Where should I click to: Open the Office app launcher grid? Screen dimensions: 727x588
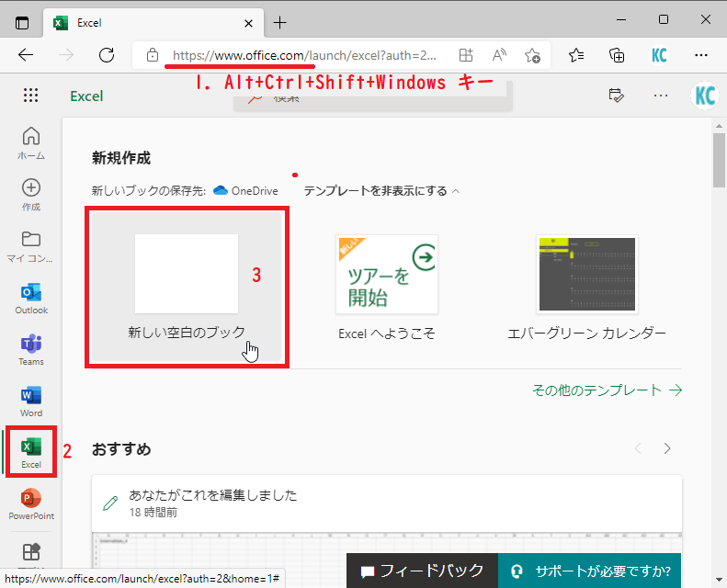(x=30, y=96)
